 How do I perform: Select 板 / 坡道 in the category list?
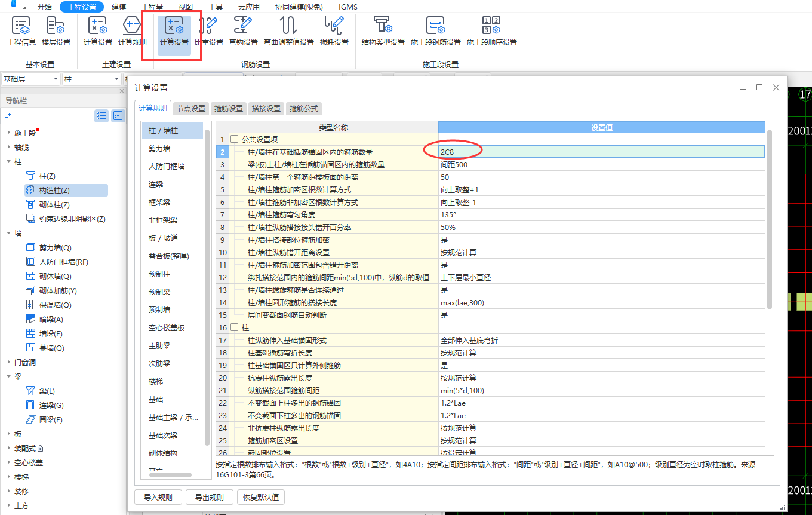(x=164, y=238)
